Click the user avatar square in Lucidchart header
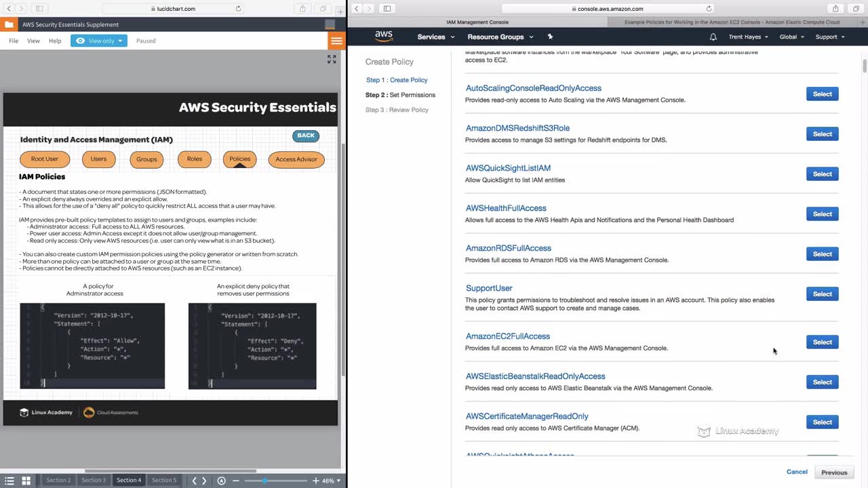This screenshot has height=488, width=868. point(330,24)
